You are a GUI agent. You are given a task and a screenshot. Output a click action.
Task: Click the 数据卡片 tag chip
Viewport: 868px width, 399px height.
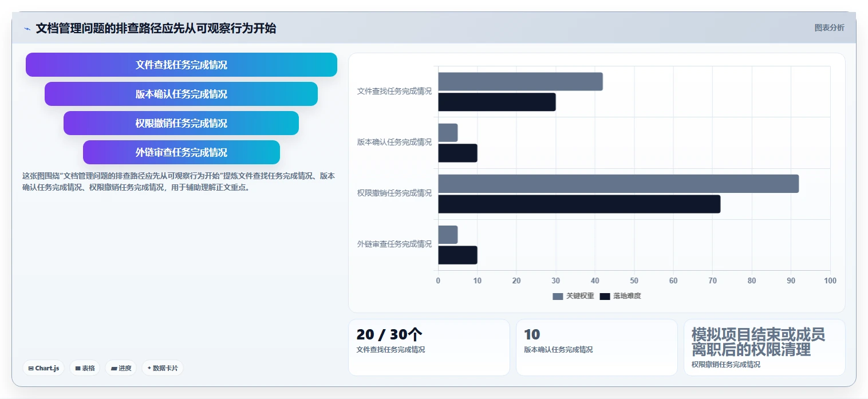163,368
